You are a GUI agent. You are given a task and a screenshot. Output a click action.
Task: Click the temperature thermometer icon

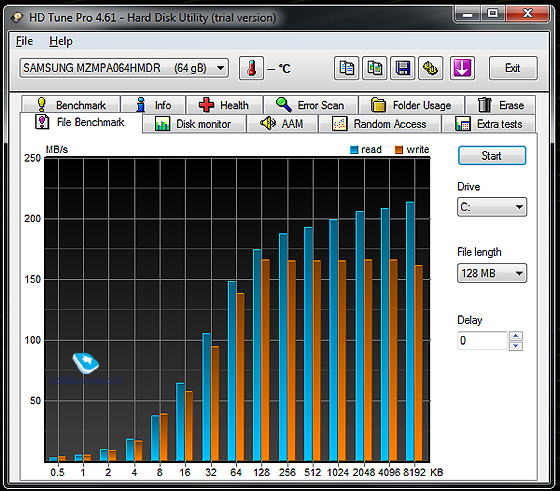pos(251,68)
